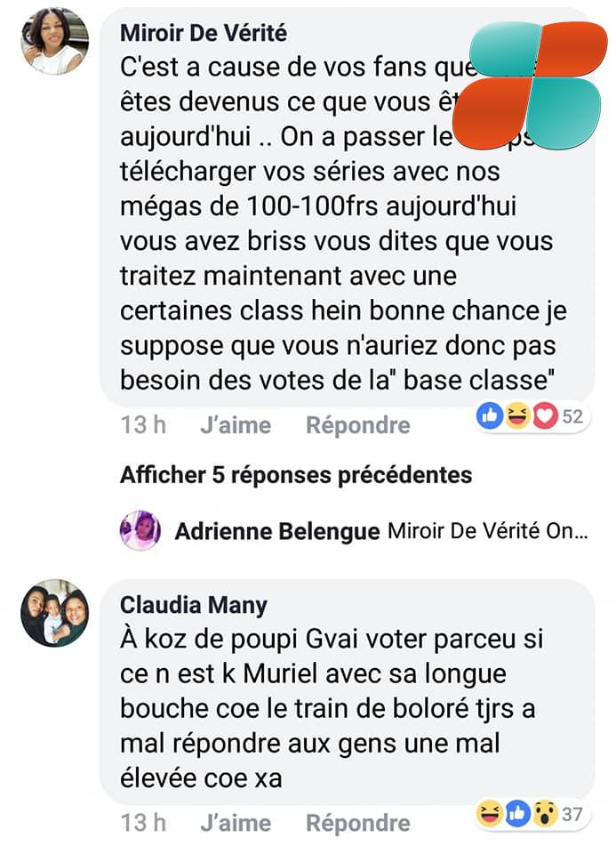Open the Claudia Many author name
Screen dimensions: 616x854
[x=193, y=605]
